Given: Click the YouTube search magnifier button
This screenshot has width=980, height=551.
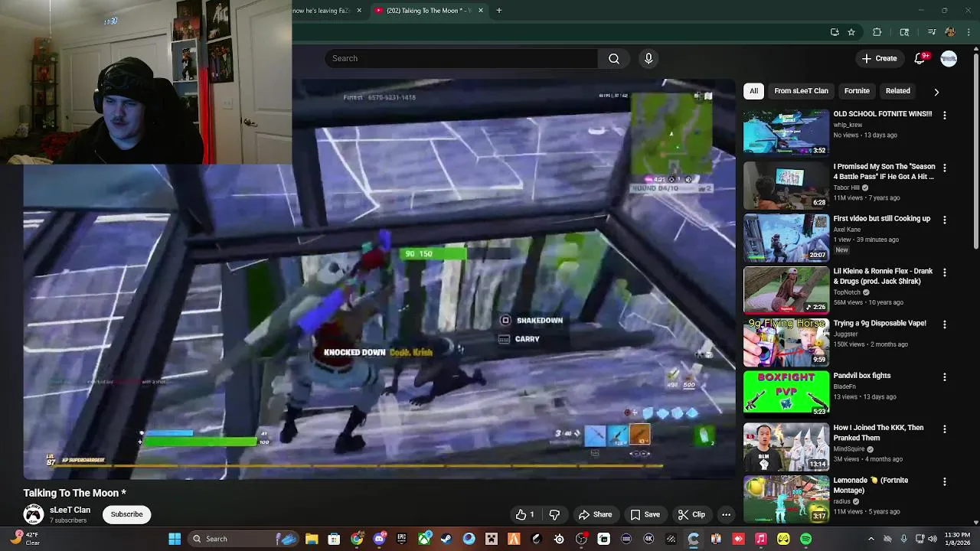Looking at the screenshot, I should click(x=614, y=58).
